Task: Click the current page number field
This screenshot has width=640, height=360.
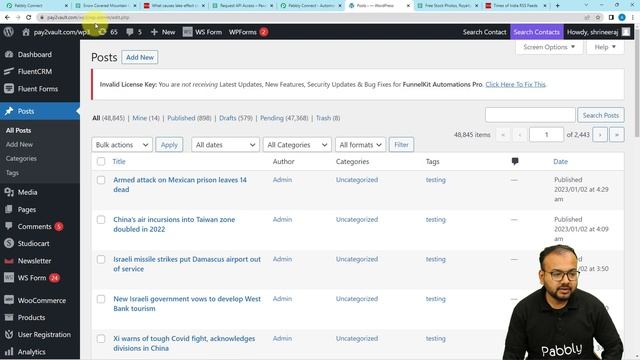Action: tap(546, 135)
